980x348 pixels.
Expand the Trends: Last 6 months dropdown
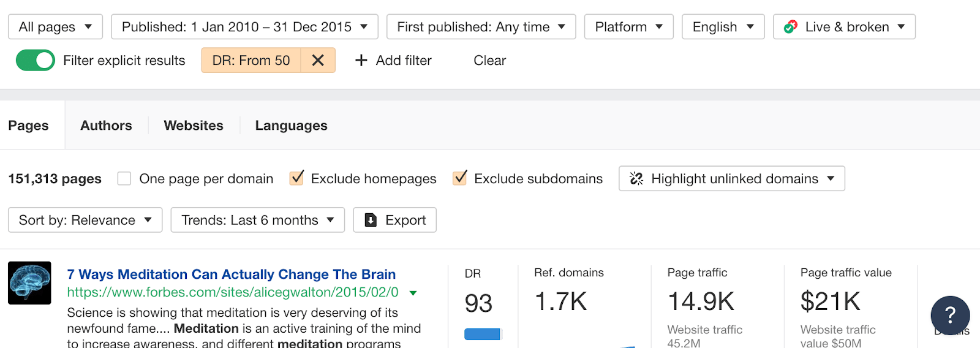pos(257,220)
